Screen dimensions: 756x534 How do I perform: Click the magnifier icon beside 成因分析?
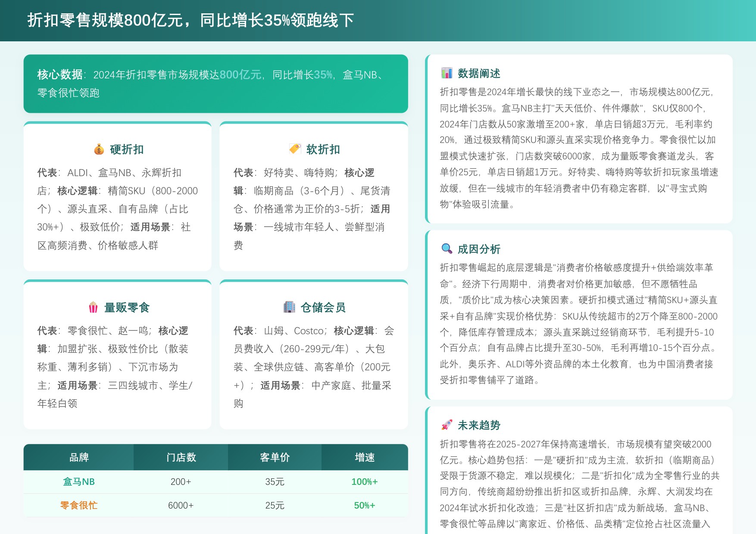[x=447, y=248]
